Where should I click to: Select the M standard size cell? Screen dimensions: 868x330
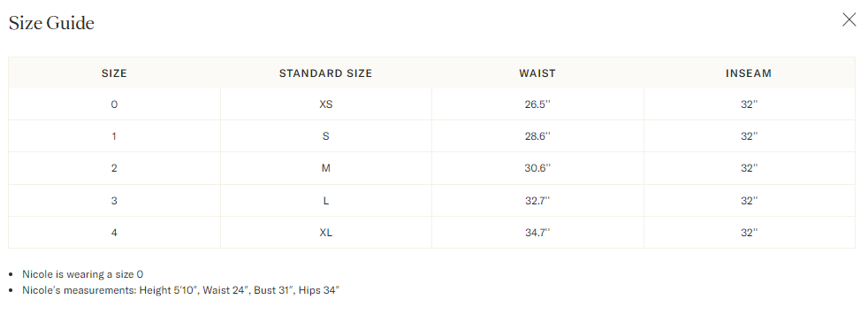[x=325, y=168]
